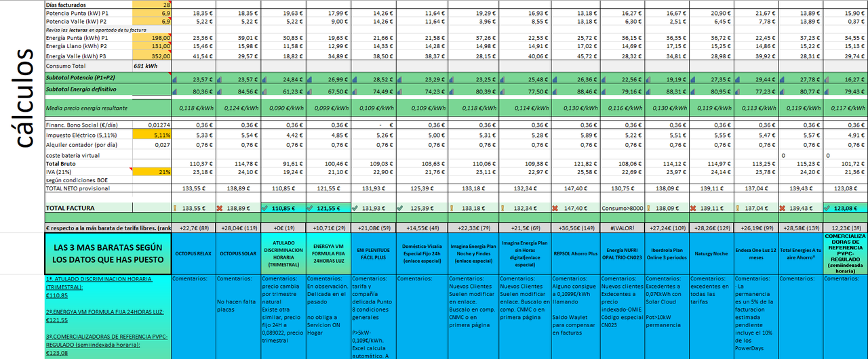Select the 'excedentes en todas las tarifas' comment
The height and width of the screenshot is (359, 868).
(711, 316)
